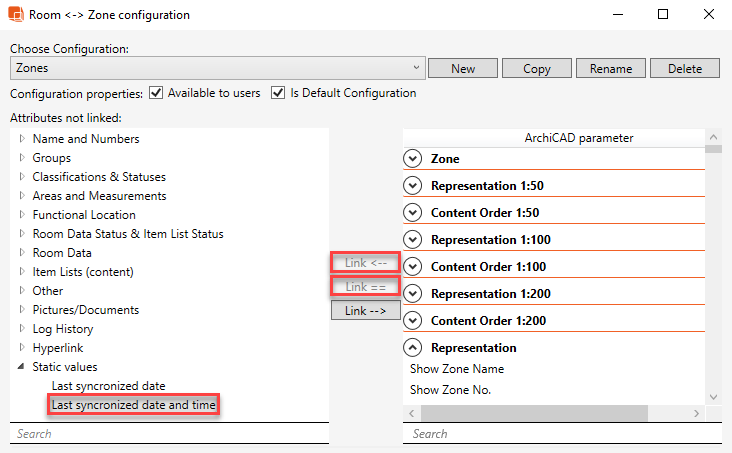This screenshot has height=453, width=732.
Task: Select Last syncronized date and time
Action: click(134, 404)
